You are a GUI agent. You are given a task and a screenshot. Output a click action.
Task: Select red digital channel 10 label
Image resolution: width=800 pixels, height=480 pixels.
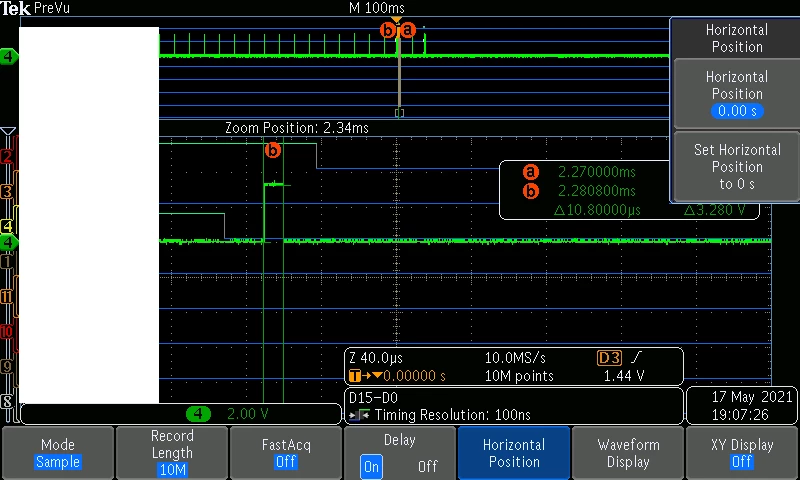click(x=7, y=332)
